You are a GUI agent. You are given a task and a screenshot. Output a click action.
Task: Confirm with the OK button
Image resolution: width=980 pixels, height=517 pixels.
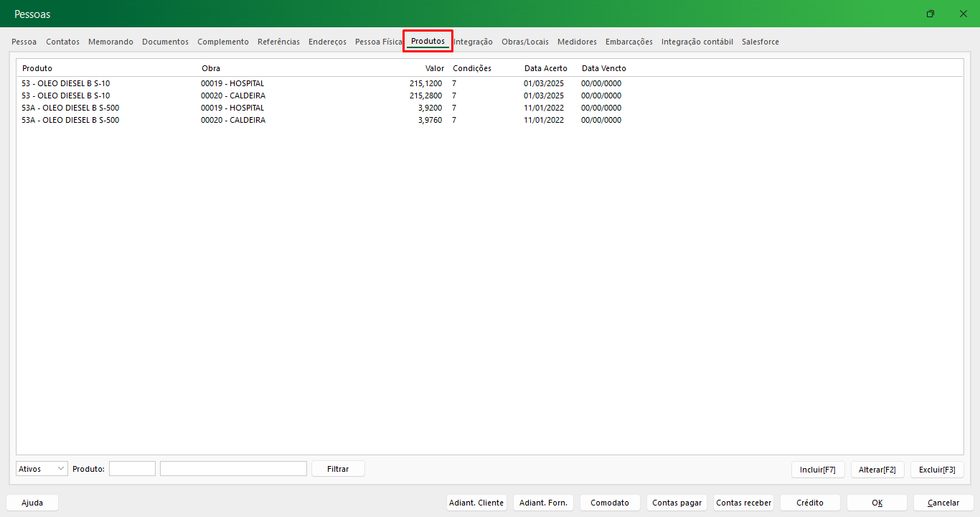pyautogui.click(x=877, y=503)
